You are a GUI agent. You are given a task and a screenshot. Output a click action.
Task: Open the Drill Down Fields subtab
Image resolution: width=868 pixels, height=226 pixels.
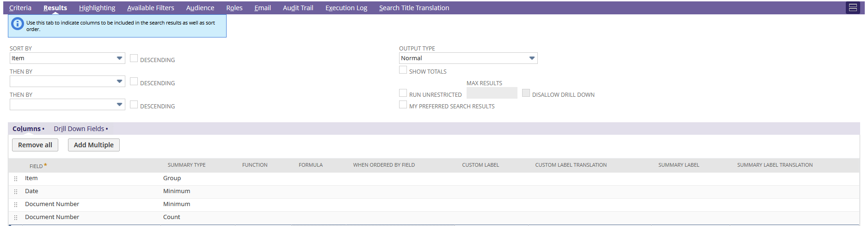coord(79,129)
